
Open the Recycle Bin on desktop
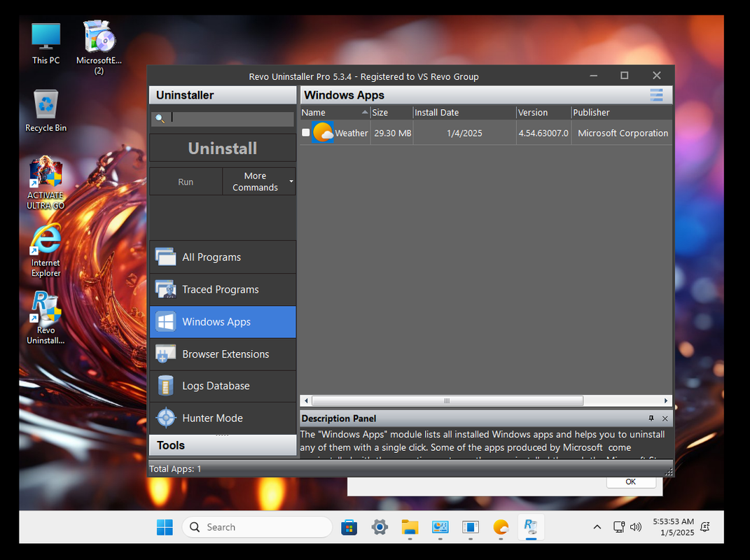[x=46, y=111]
